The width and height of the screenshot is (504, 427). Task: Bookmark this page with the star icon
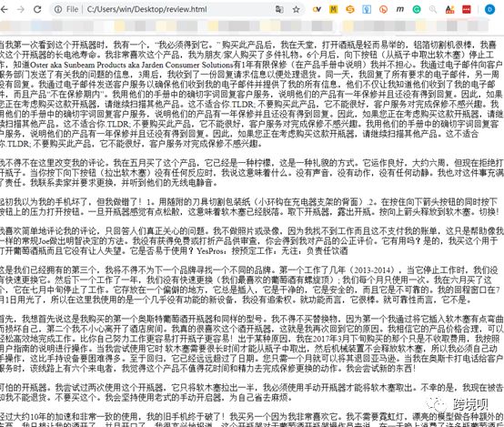(296, 9)
